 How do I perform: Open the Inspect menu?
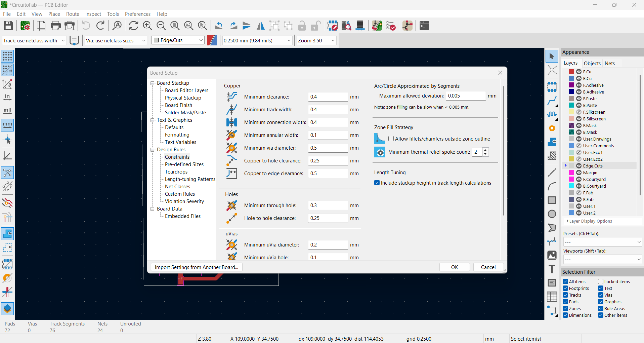pyautogui.click(x=93, y=14)
